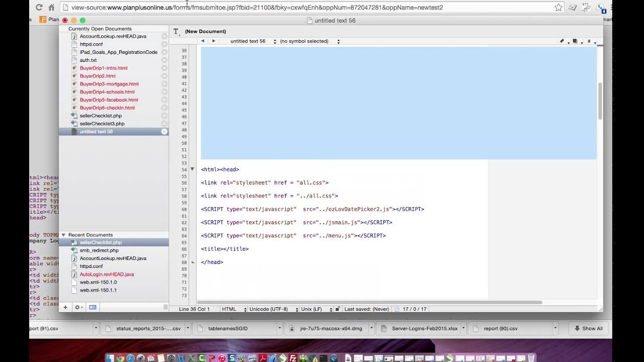Open the # markers popup icon
644x362 pixels.
click(x=590, y=41)
